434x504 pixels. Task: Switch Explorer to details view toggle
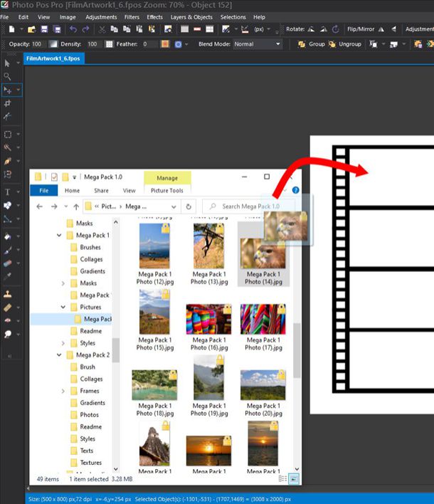pos(282,479)
